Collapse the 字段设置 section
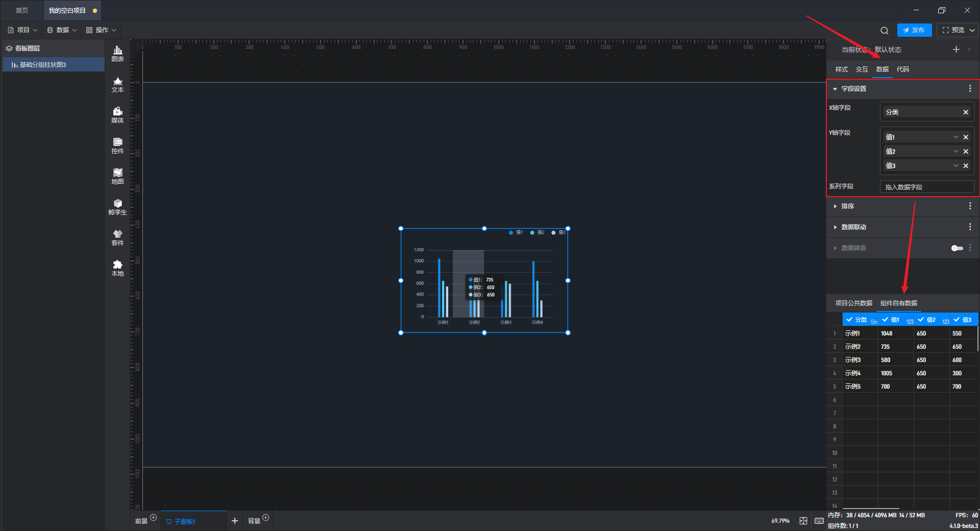The image size is (980, 531). [x=835, y=89]
